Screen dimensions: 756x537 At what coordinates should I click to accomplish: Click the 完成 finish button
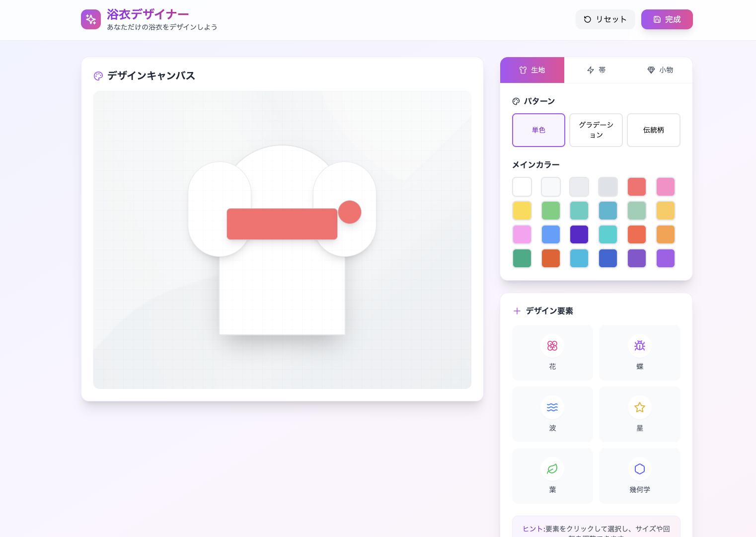667,19
